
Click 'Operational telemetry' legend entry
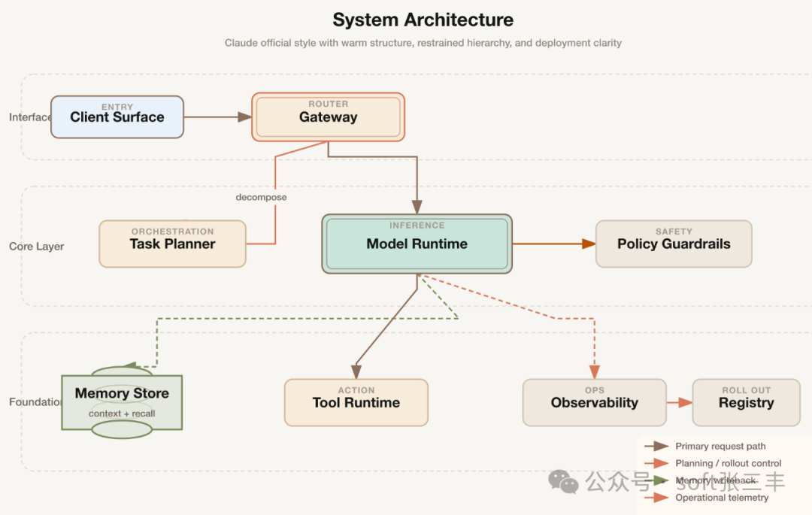pyautogui.click(x=722, y=498)
